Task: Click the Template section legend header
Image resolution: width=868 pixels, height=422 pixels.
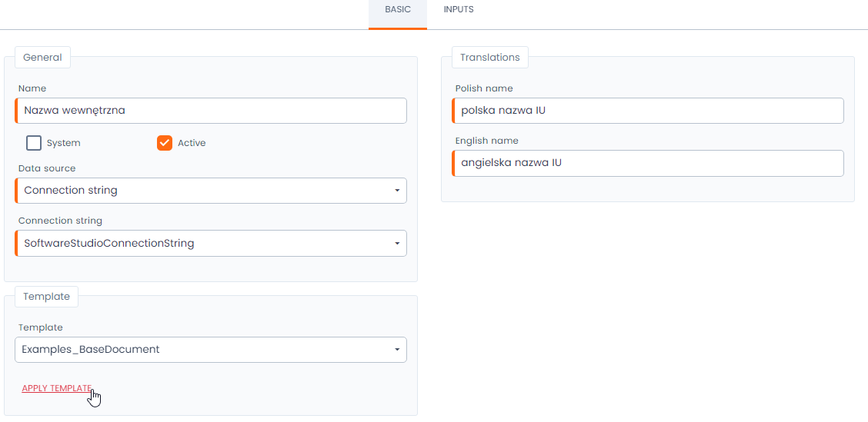Action: [46, 297]
